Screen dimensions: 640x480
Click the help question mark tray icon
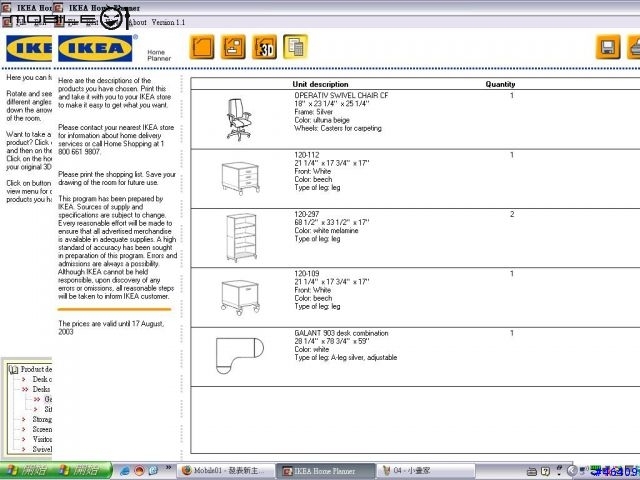(x=545, y=471)
